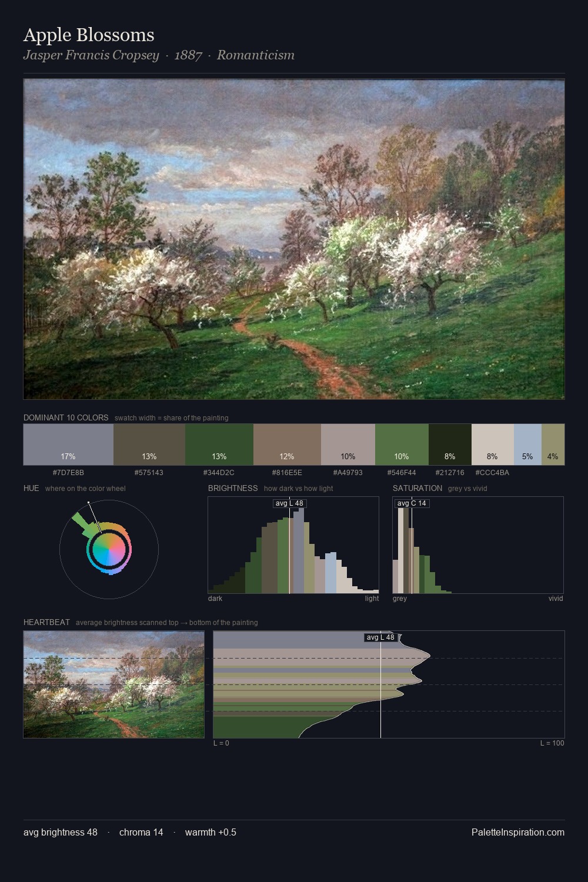Click 'how dark vs how light' caption
Viewport: 588px width, 882px height.
pyautogui.click(x=299, y=489)
